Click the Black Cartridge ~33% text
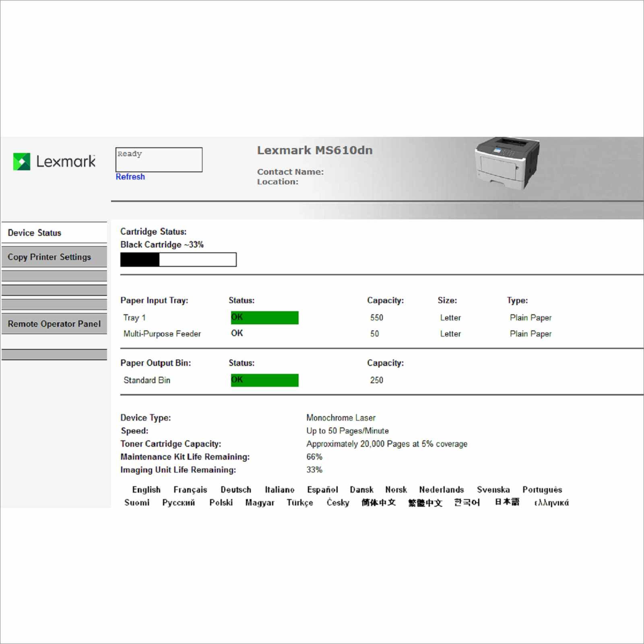The image size is (644, 644). (x=162, y=245)
